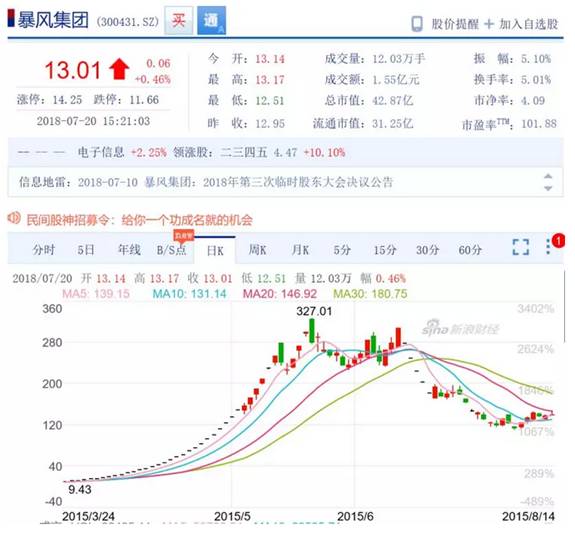Click the 2015/6 axis marker
Screen dimensions: 575x534
point(355,516)
